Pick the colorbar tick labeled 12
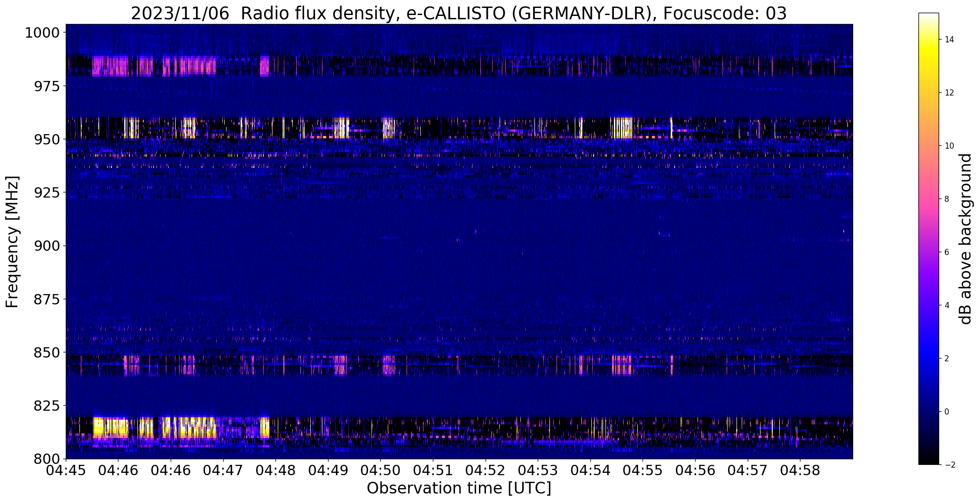This screenshot has width=980, height=502. coord(949,93)
